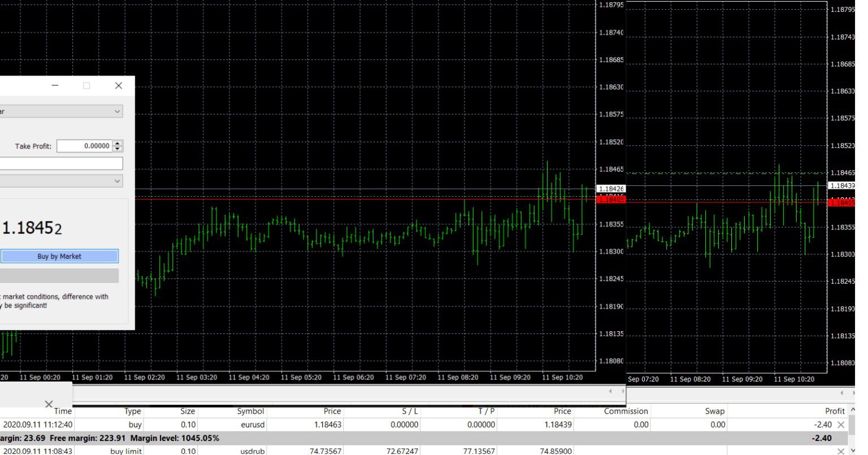868x455 pixels.
Task: Close the eurusd buy position with its X icon
Action: pos(841,424)
